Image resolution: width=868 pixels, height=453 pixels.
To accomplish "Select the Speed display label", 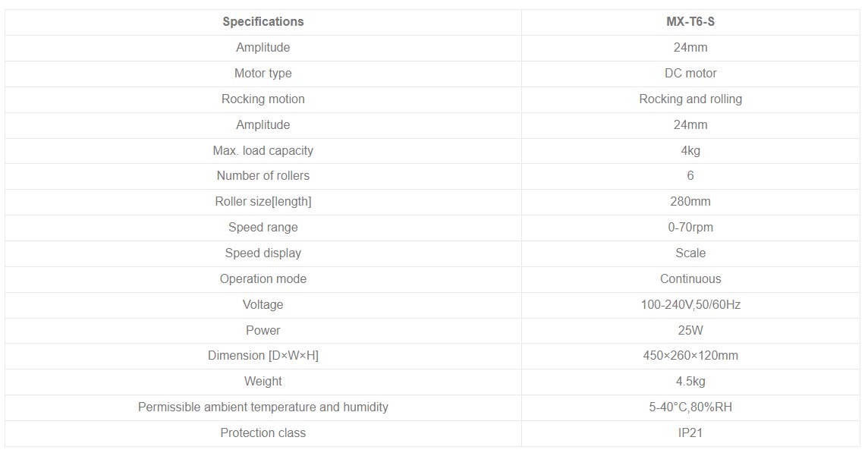I will click(x=263, y=253).
